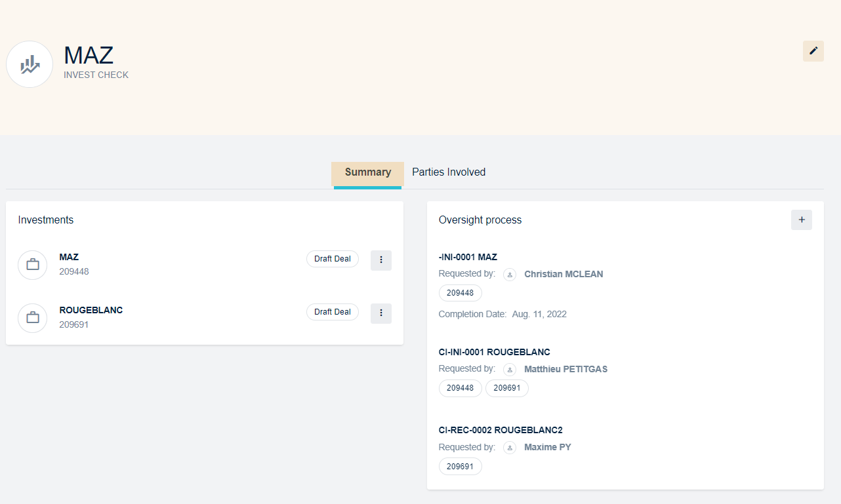
Task: Click the briefcase icon for ROUGEBLANC investment
Action: pos(33,318)
